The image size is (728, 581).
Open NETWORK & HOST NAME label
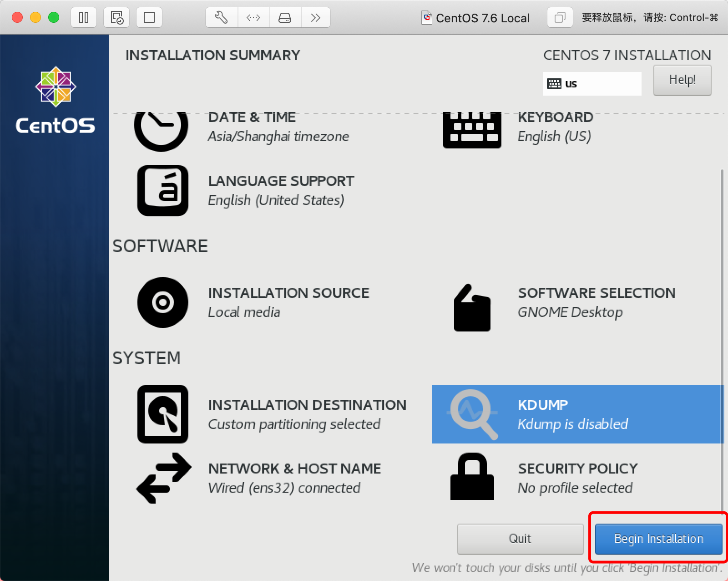[x=295, y=469]
